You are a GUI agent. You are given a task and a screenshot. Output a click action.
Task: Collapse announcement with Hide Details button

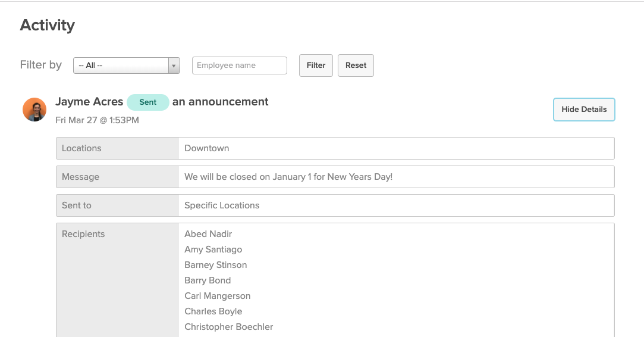coord(584,110)
